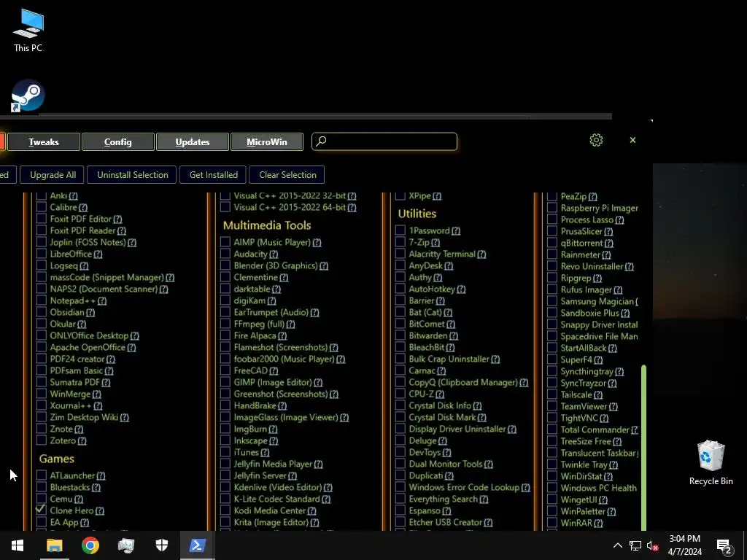Click the (?) link beside WinRAR

point(598,523)
